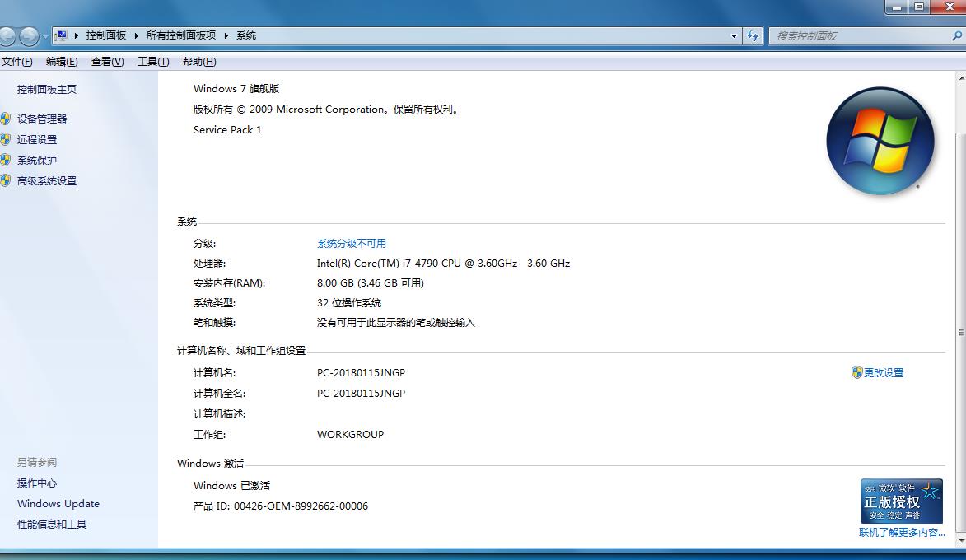Click the computer icon in address bar
The image size is (966, 560).
click(60, 35)
